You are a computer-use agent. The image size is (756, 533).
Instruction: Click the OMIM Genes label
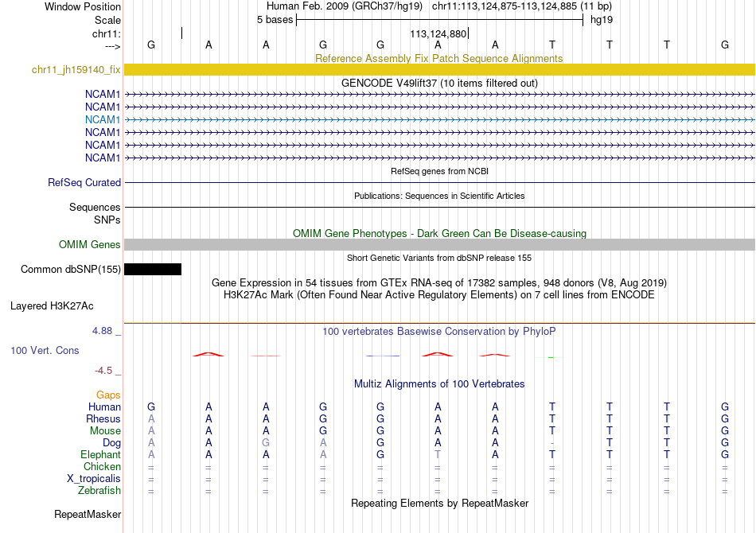click(89, 244)
